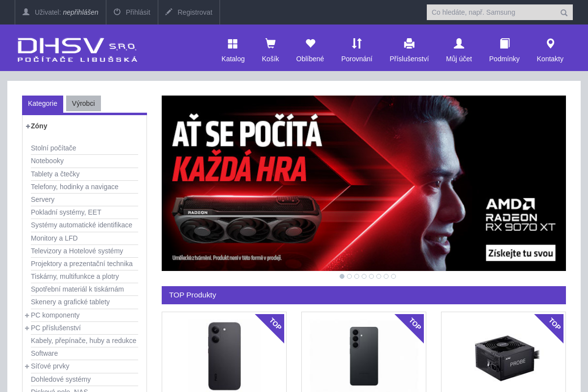Viewport: 588px width, 392px height.
Task: Click the PC komponenty category label
Action: 55,315
